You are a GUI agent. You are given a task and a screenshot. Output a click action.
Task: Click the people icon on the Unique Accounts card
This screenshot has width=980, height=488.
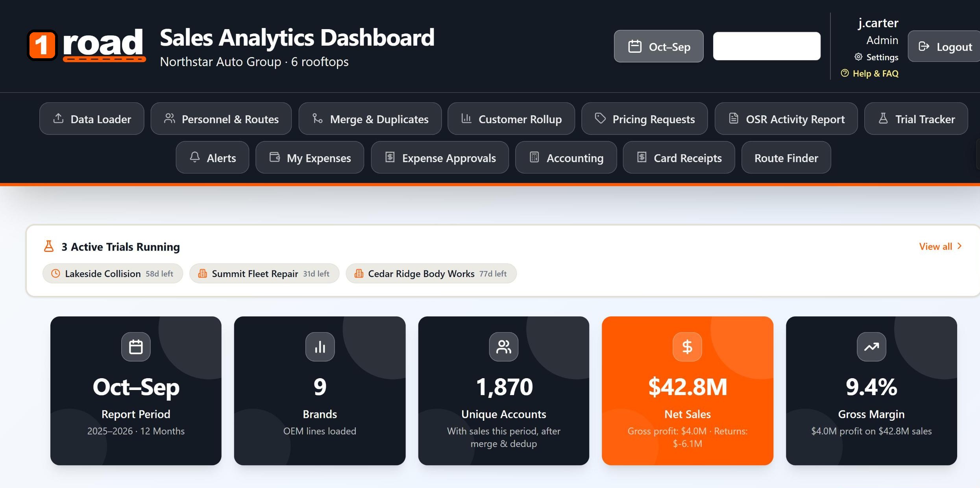(x=504, y=347)
